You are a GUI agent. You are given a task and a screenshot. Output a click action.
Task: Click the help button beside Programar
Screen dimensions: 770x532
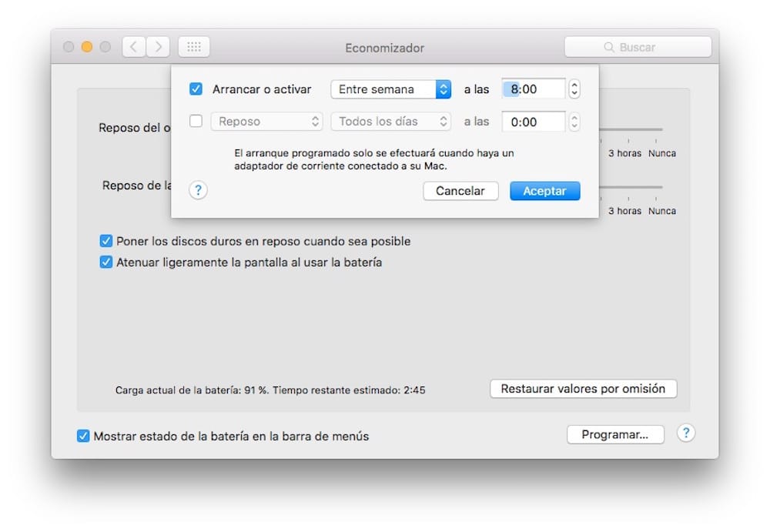[685, 433]
